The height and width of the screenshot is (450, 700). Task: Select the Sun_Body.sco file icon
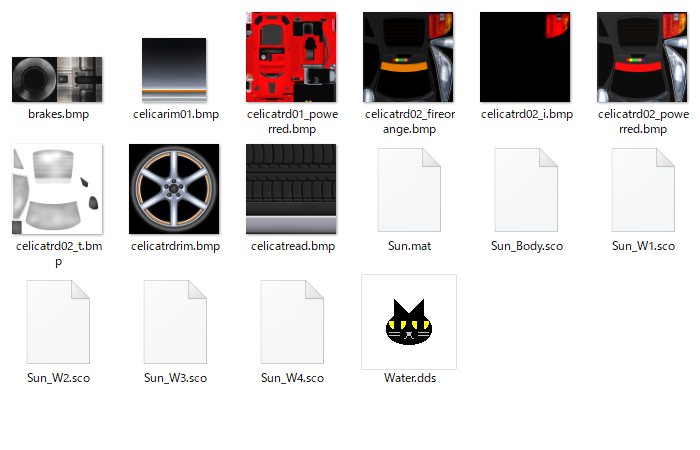[526, 190]
